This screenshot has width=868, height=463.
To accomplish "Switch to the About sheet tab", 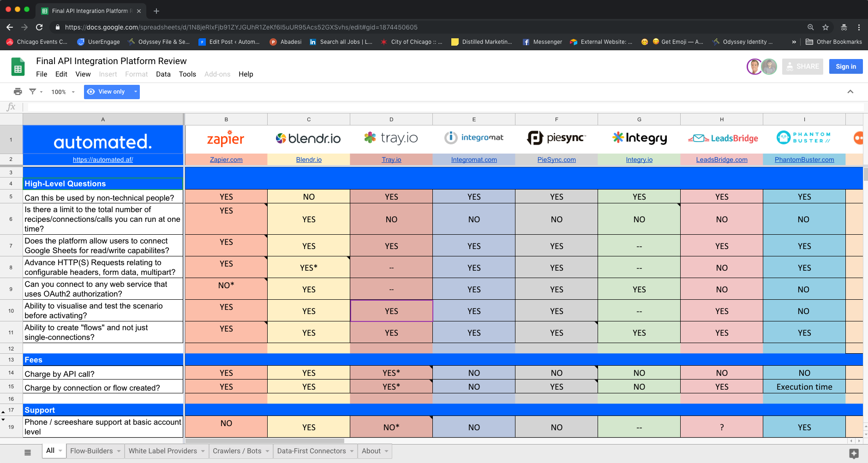I will click(371, 451).
